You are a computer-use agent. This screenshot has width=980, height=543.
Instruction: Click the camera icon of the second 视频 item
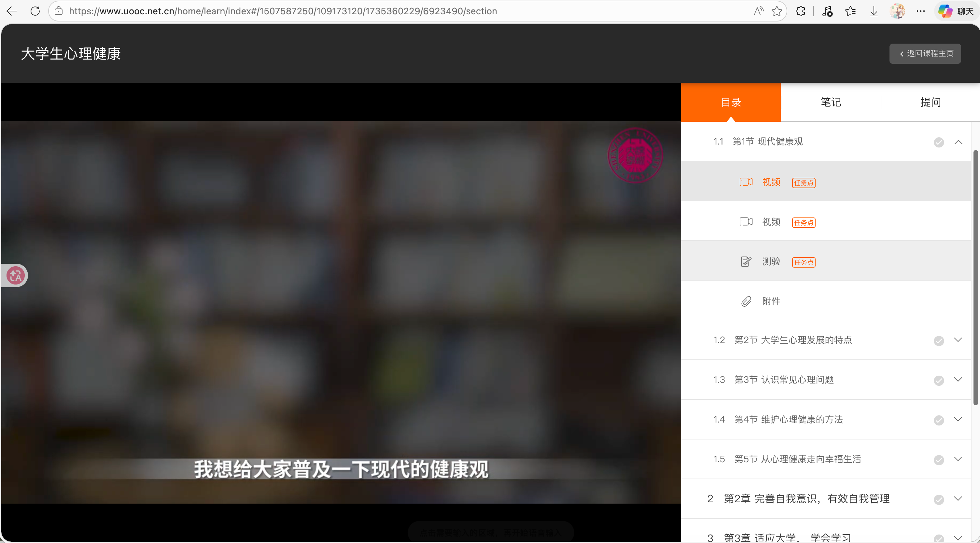click(746, 221)
